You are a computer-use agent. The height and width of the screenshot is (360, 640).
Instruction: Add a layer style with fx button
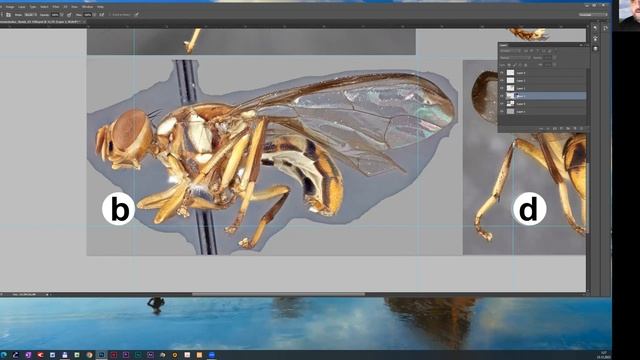point(548,129)
